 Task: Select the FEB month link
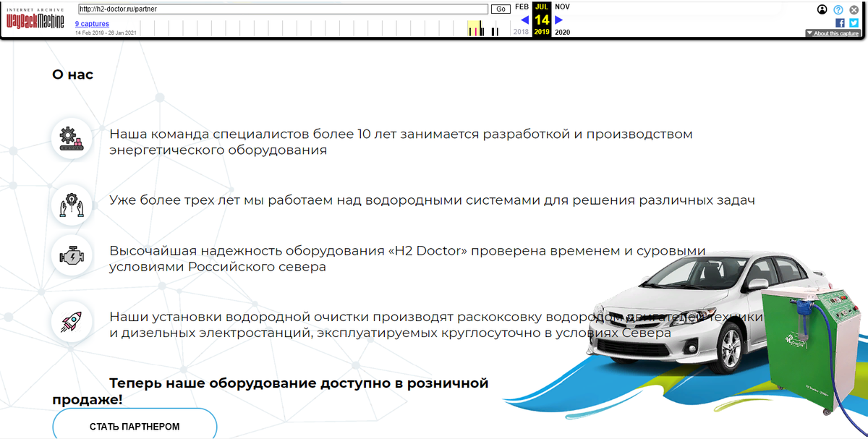522,7
